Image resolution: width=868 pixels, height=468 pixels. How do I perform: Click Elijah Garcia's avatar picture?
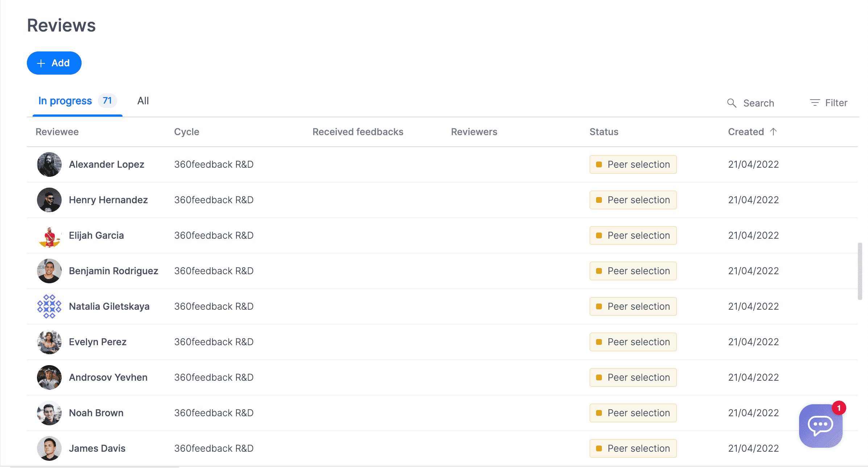click(x=49, y=235)
